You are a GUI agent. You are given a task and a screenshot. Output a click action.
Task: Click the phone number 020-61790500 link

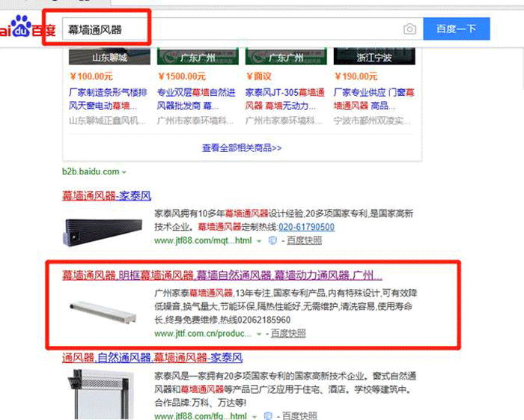pos(306,227)
